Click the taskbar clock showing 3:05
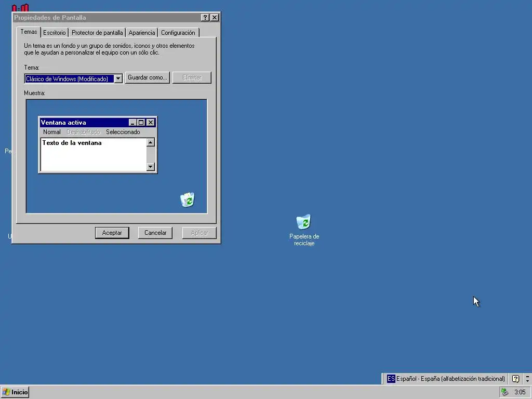The image size is (532, 399). coord(520,392)
